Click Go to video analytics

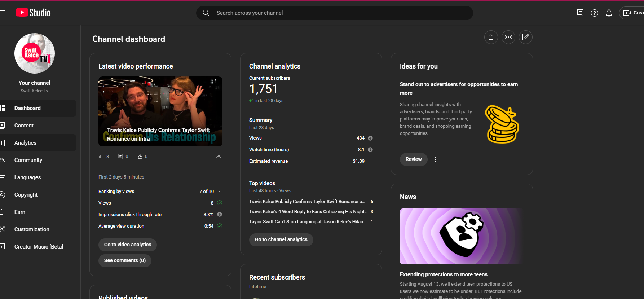(x=128, y=245)
